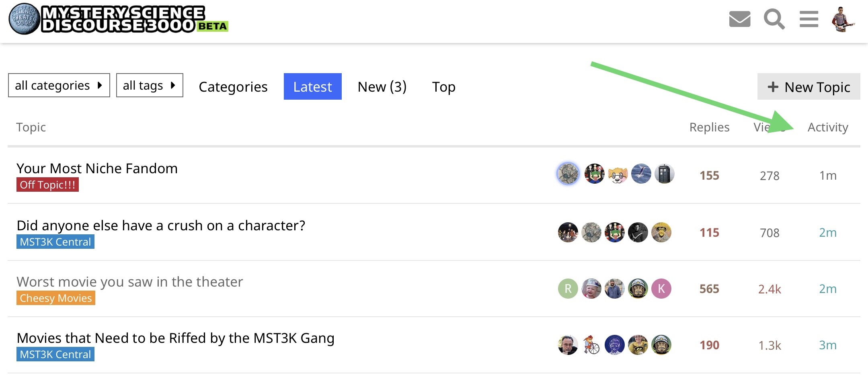Sort topics by the Activity column
The width and height of the screenshot is (868, 375).
point(828,127)
